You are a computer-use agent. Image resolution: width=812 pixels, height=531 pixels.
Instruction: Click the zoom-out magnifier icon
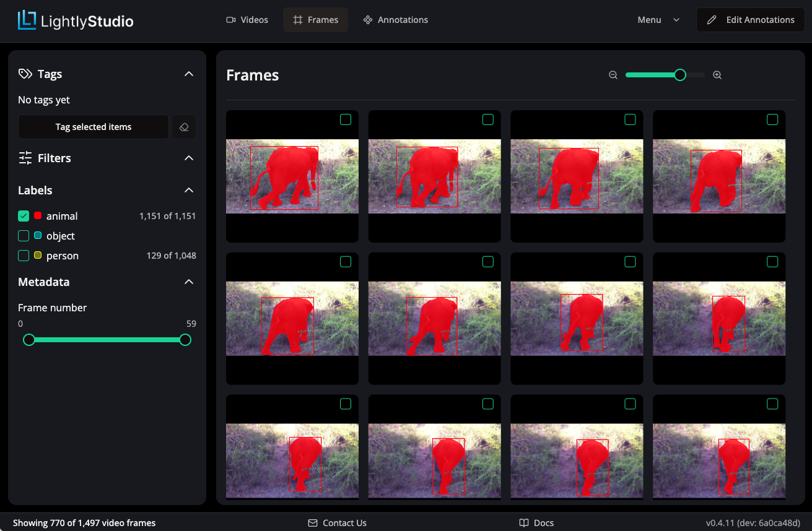(613, 74)
